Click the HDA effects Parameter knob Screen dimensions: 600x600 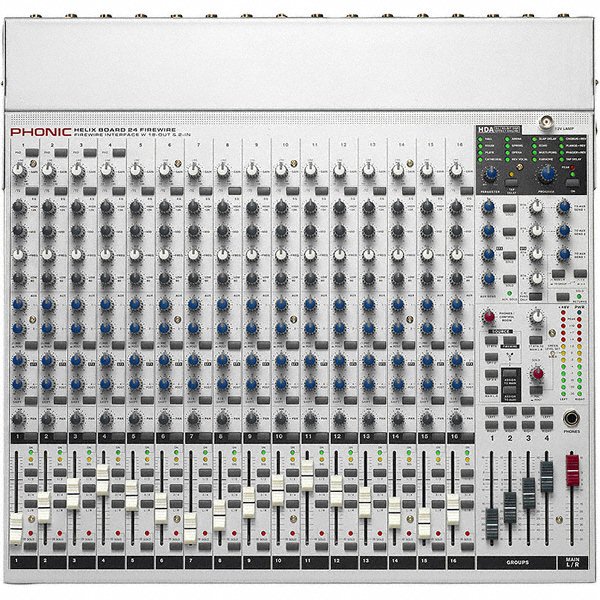tap(491, 171)
